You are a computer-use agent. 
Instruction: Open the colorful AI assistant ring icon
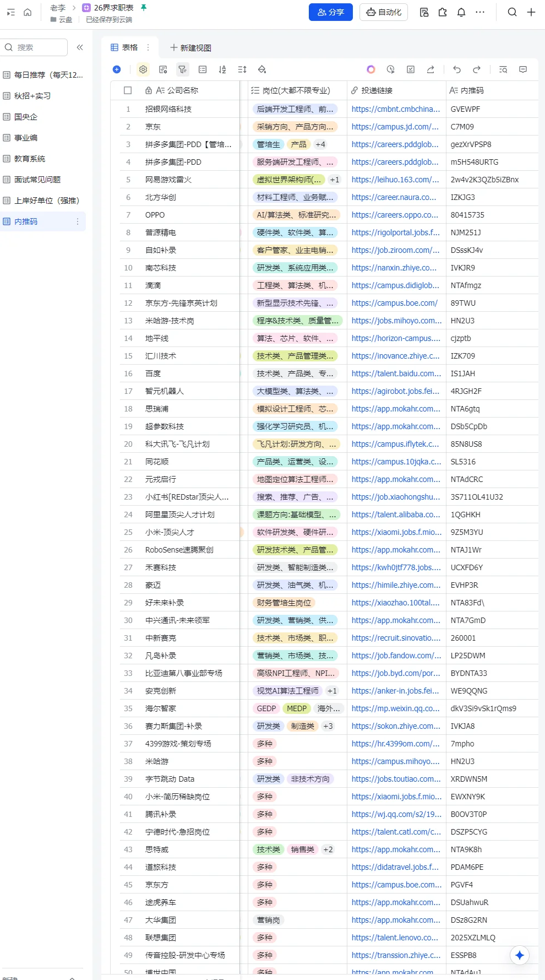click(371, 69)
